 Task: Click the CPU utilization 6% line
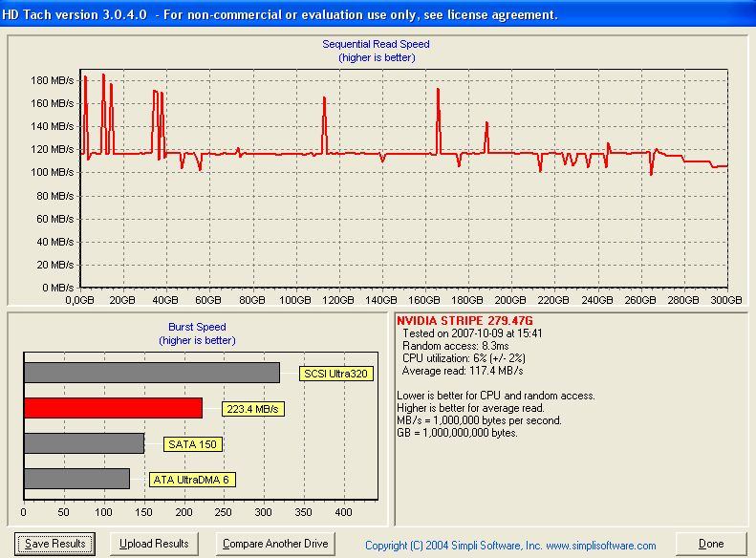click(464, 358)
